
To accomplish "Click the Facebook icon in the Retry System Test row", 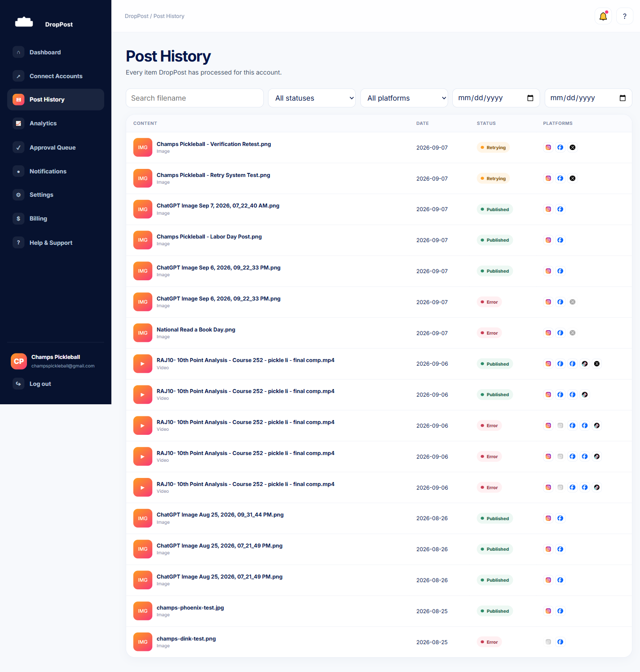I will click(560, 178).
